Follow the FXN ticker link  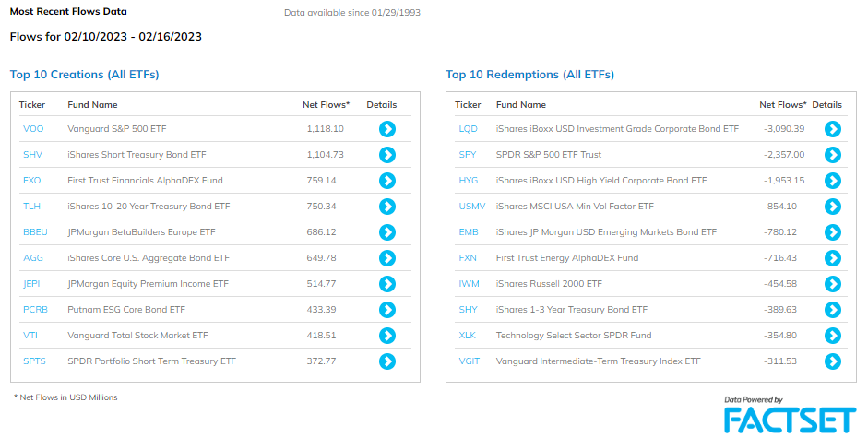pos(468,258)
